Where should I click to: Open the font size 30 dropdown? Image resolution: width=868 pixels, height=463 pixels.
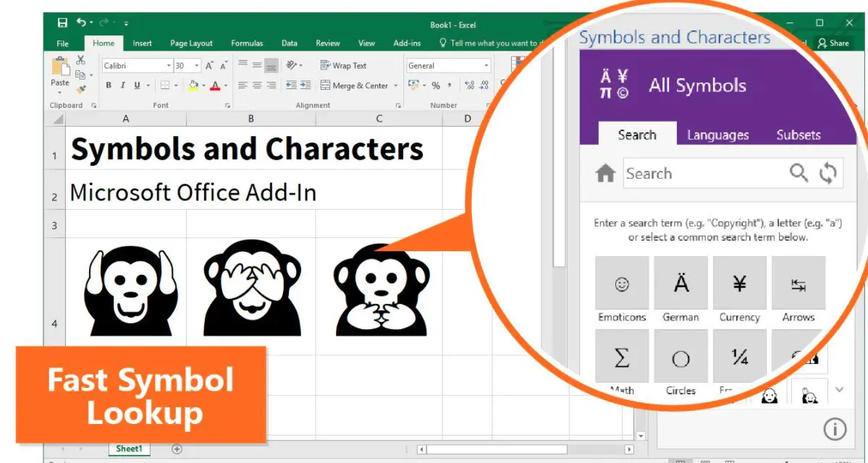(x=196, y=66)
